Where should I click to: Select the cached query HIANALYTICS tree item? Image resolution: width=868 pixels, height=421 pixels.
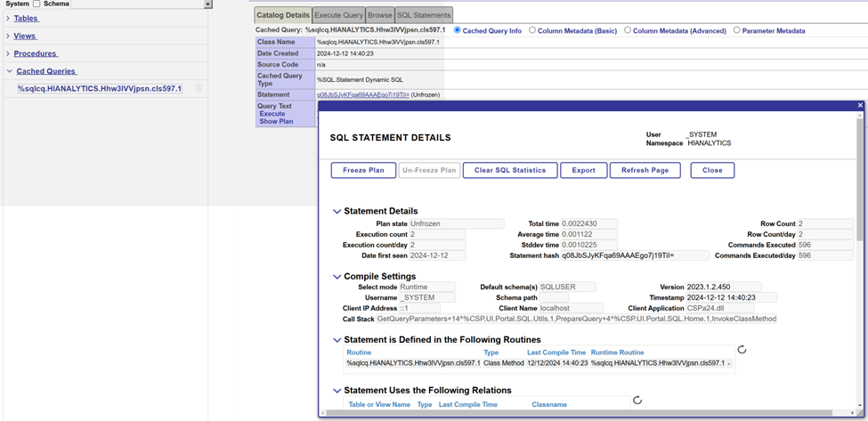coord(100,89)
